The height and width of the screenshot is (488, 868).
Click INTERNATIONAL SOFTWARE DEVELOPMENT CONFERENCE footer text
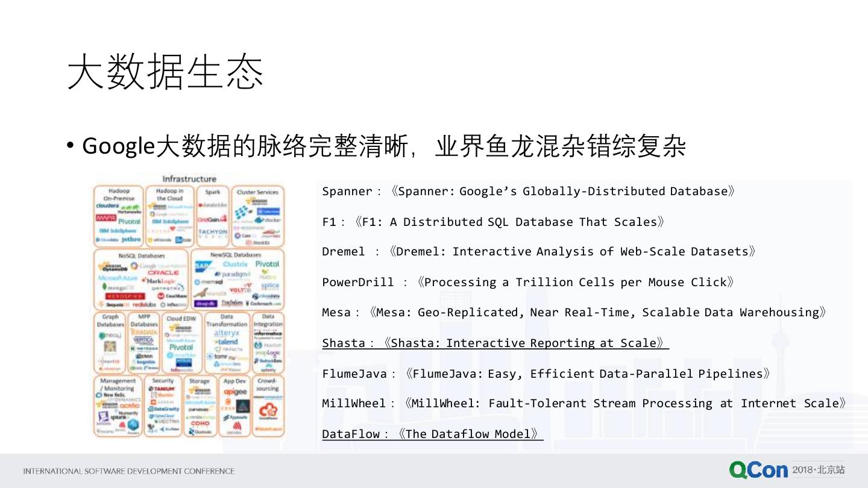point(129,471)
